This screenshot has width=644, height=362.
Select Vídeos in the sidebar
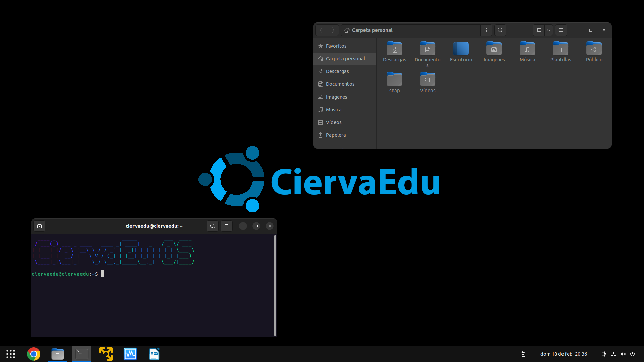[345, 122]
